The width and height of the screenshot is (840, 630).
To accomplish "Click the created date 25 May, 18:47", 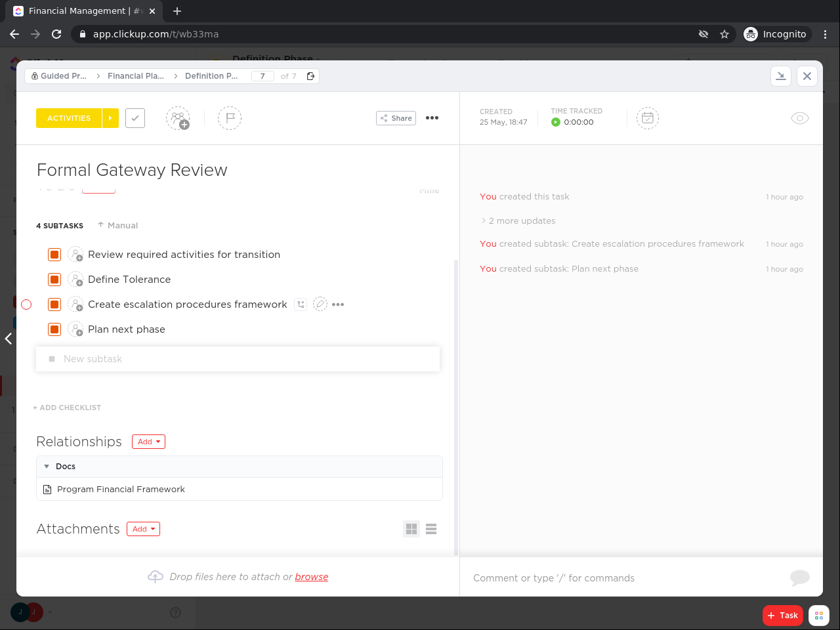I will (x=503, y=122).
